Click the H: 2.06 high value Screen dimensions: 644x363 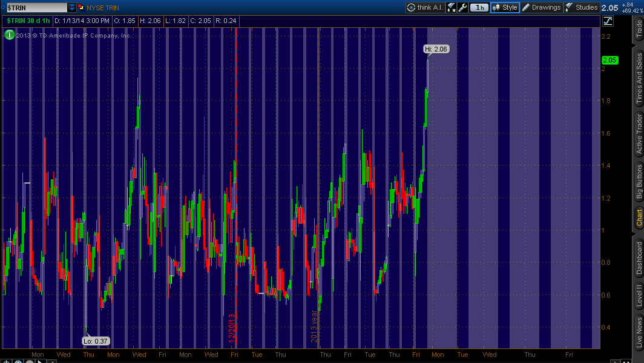pos(150,21)
